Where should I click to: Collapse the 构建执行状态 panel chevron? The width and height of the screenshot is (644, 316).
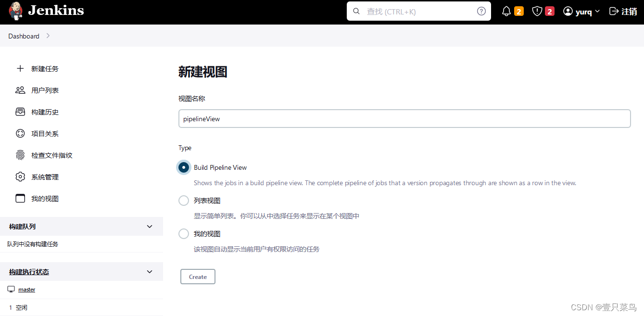tap(150, 272)
